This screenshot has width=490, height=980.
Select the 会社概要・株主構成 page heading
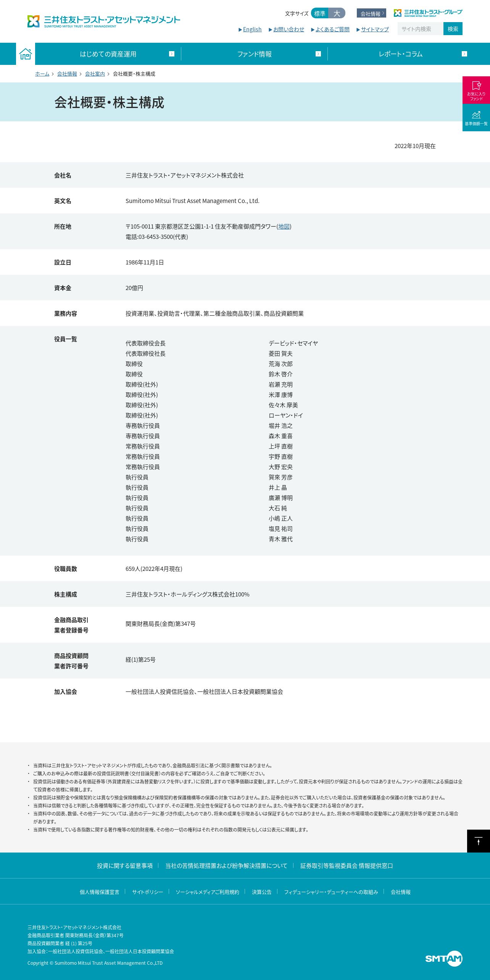(x=109, y=102)
